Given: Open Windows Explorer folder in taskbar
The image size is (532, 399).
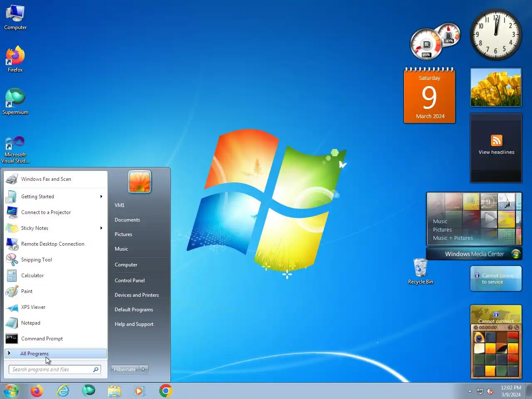Looking at the screenshot, I should (114, 391).
